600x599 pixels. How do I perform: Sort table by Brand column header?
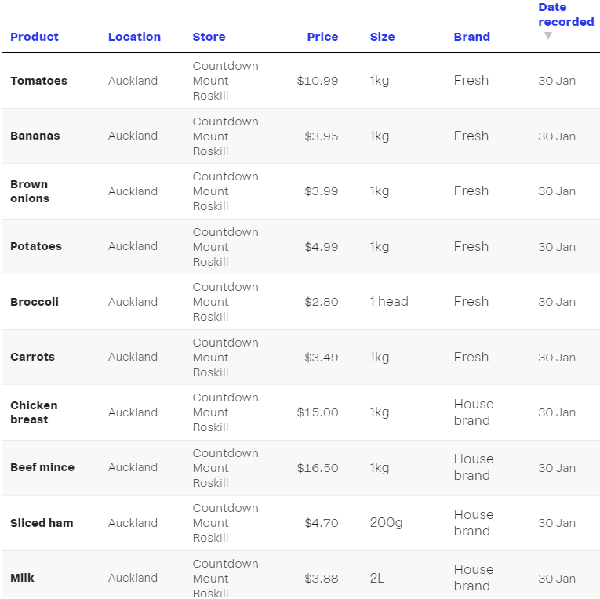[471, 37]
